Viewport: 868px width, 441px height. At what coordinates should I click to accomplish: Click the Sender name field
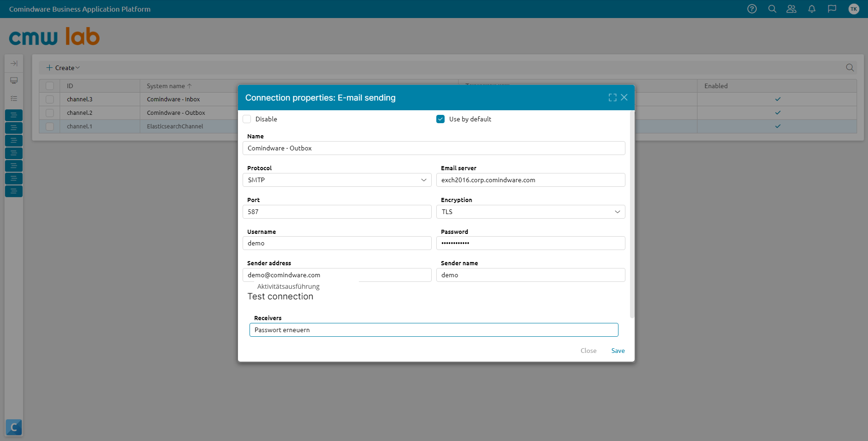tap(531, 275)
